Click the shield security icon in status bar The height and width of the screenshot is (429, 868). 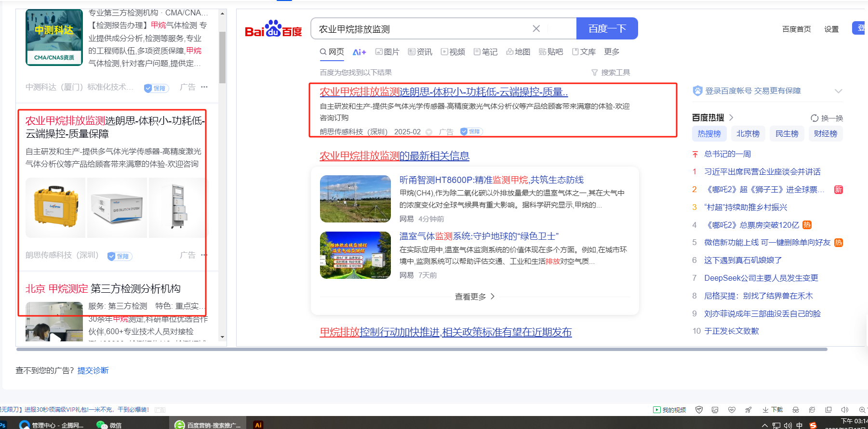pos(699,410)
